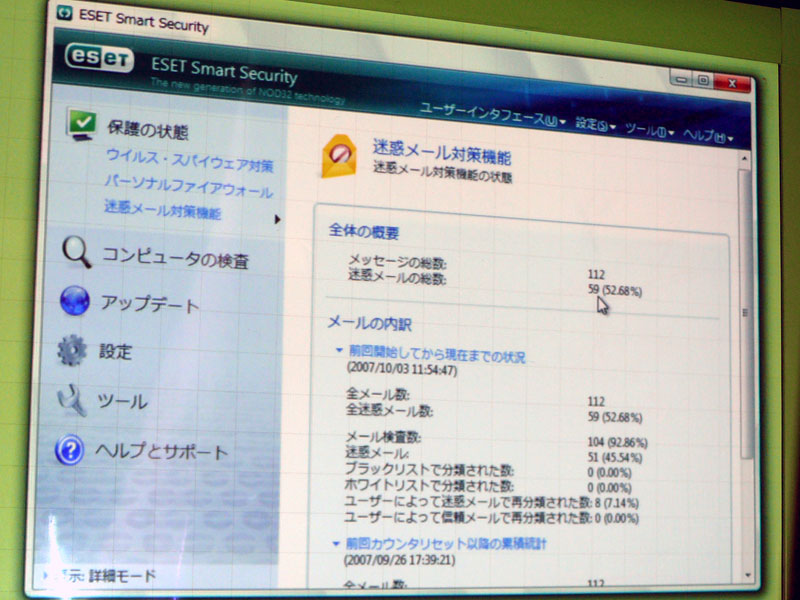Click the small ESET icon in the title bar
Viewport: 800px width, 600px height.
click(64, 12)
